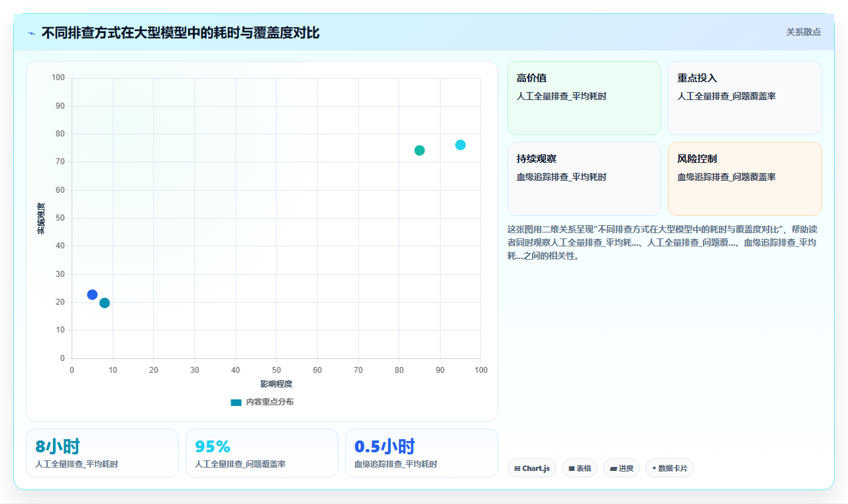This screenshot has height=504, width=848.
Task: Click 血缘追踪排查_平均耗时 in 持续观察 card
Action: coord(562,177)
